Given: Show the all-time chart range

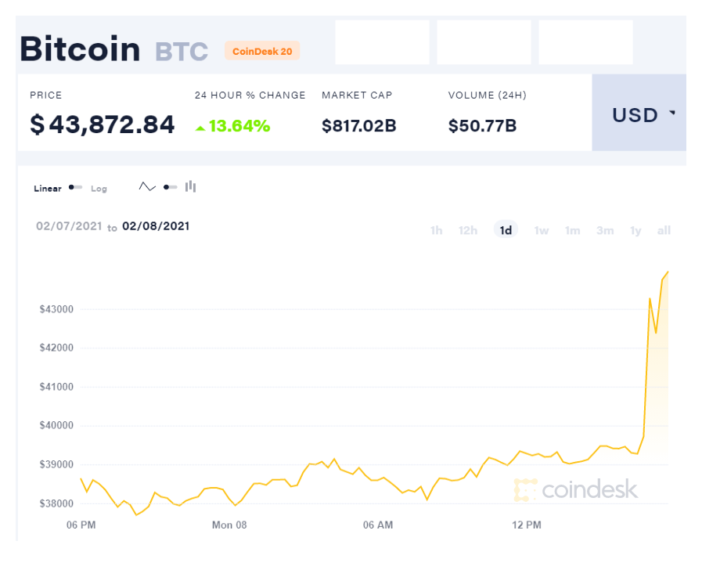Looking at the screenshot, I should (664, 230).
